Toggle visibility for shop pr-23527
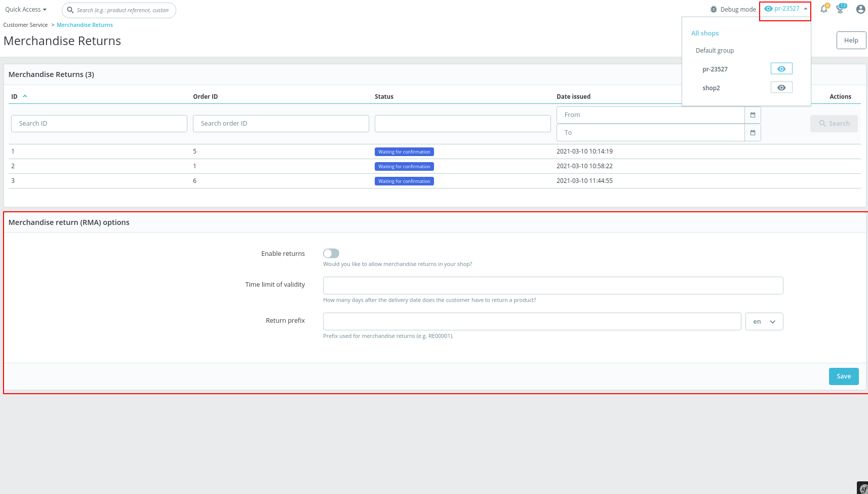The height and width of the screenshot is (494, 868). point(781,68)
